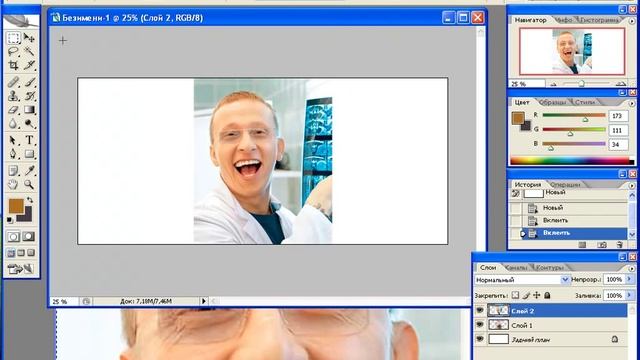Select the Brush tool
This screenshot has height=360, width=640.
29,82
